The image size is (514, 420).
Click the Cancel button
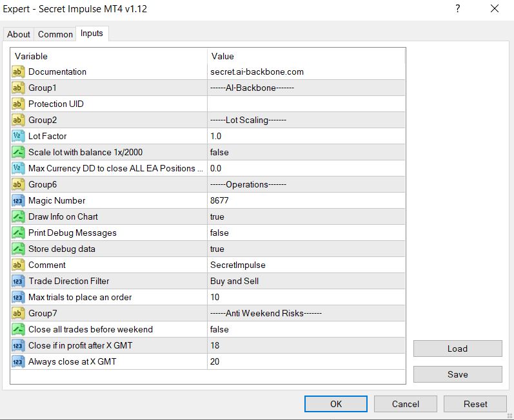point(406,404)
